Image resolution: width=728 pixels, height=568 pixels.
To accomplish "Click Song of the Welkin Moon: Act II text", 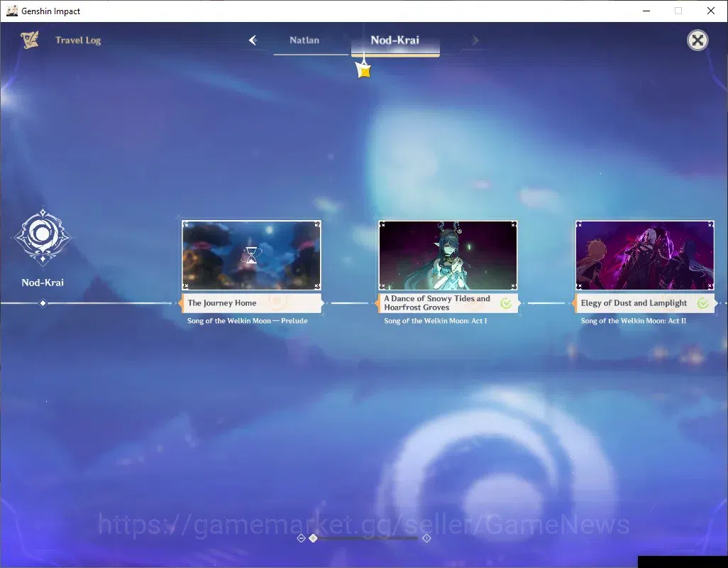I will tap(634, 321).
